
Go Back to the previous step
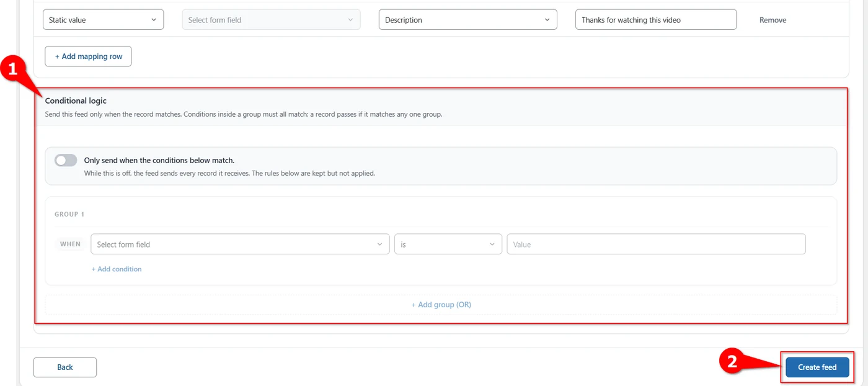(x=65, y=367)
